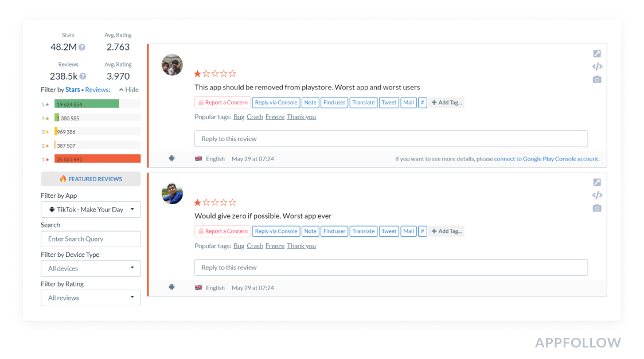The image size is (644, 359).
Task: Click camera screenshot icon on second review
Action: coord(597,208)
